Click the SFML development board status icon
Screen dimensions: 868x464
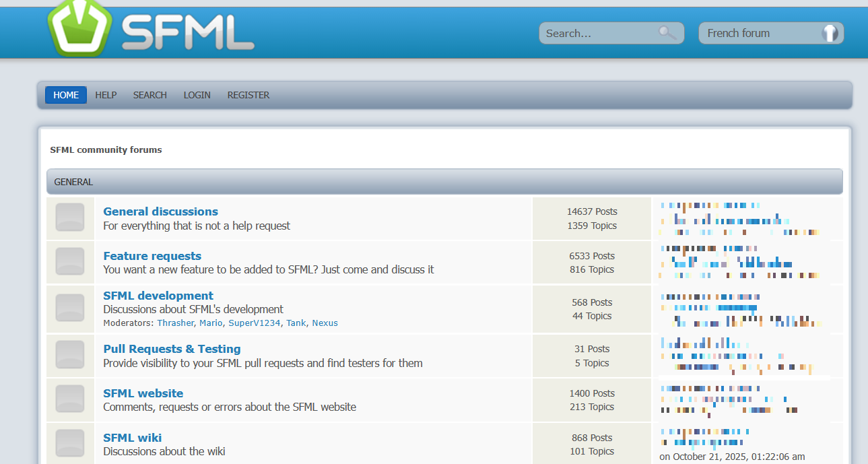pos(70,308)
